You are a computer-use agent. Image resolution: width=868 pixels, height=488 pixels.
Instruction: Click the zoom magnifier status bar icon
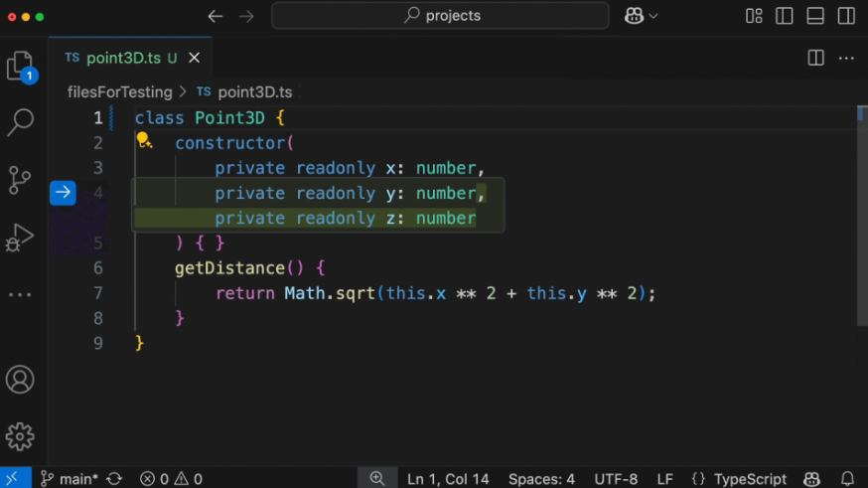click(x=377, y=479)
